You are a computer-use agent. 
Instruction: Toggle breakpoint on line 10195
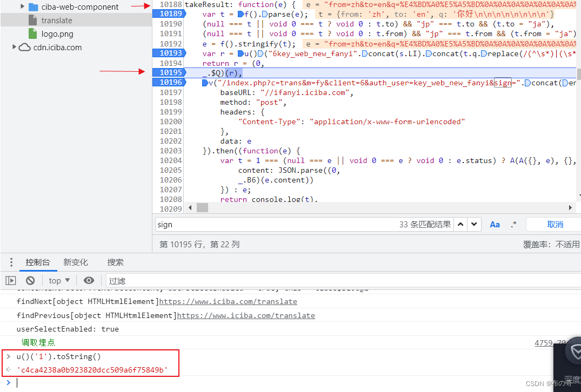click(x=170, y=72)
